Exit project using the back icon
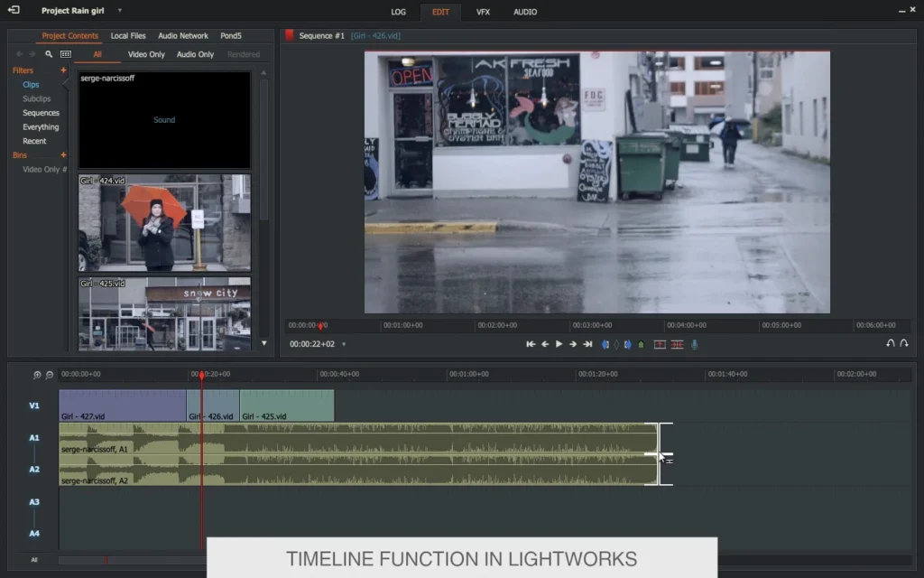 tap(14, 10)
